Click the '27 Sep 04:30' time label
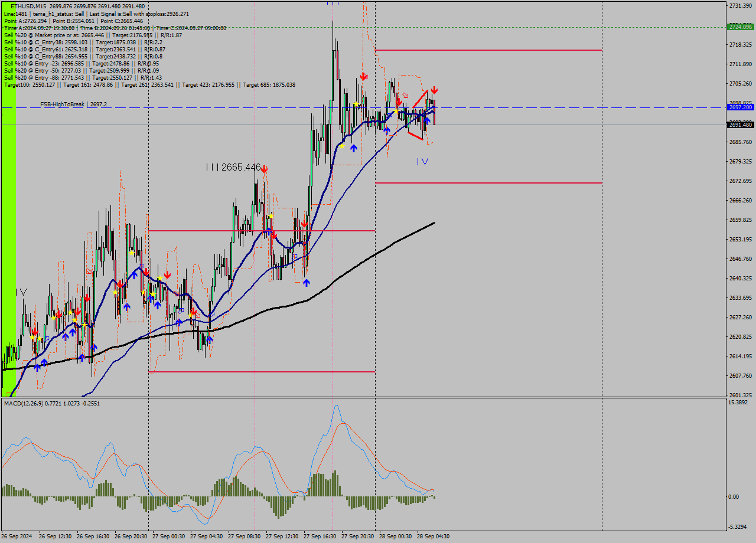 point(207,537)
